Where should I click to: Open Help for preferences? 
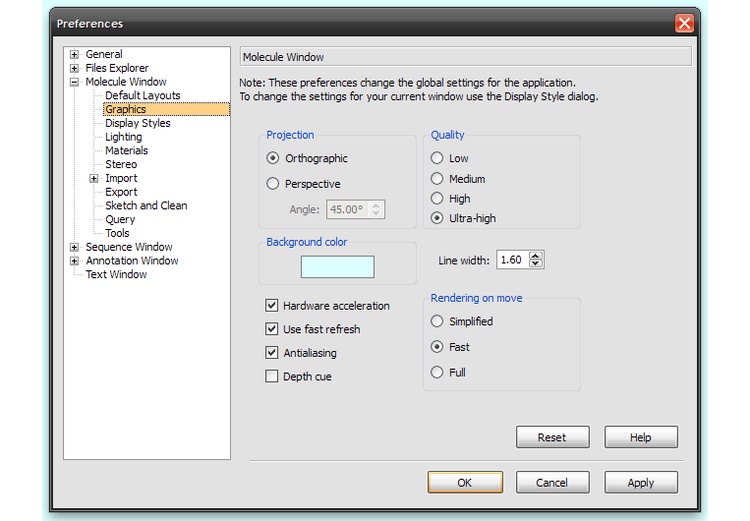tap(641, 437)
